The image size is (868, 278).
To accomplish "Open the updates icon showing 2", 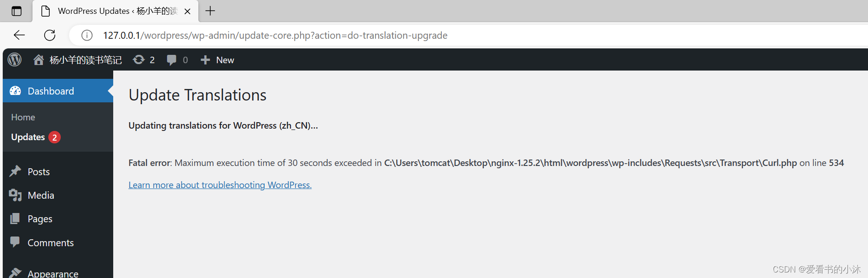I will pyautogui.click(x=139, y=60).
